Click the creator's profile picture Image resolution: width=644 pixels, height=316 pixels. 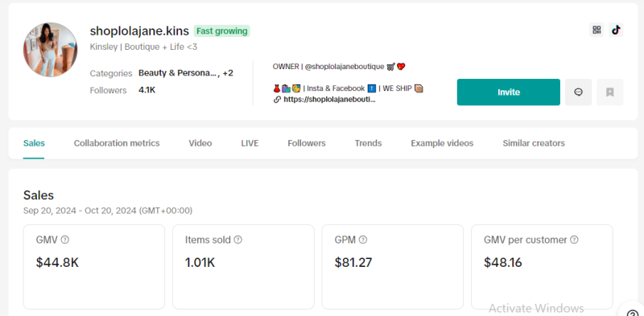coord(50,50)
